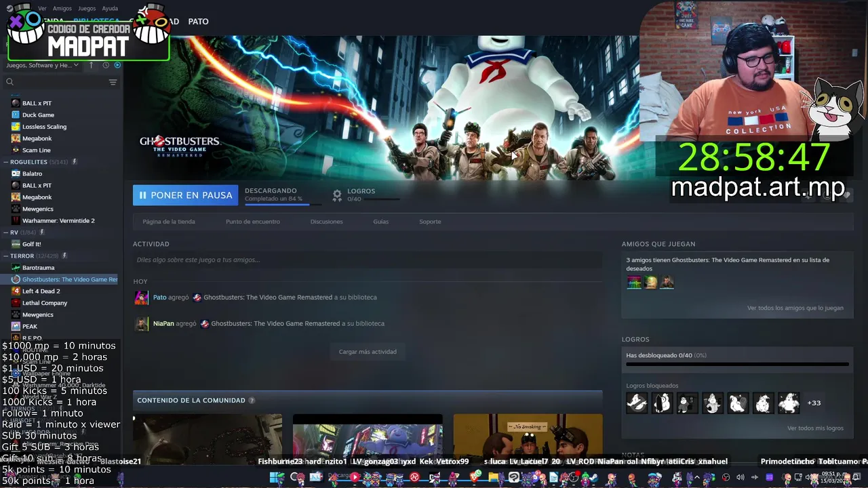Click the taskbar speaker volume icon
Screen dimensions: 868x488
click(740, 478)
